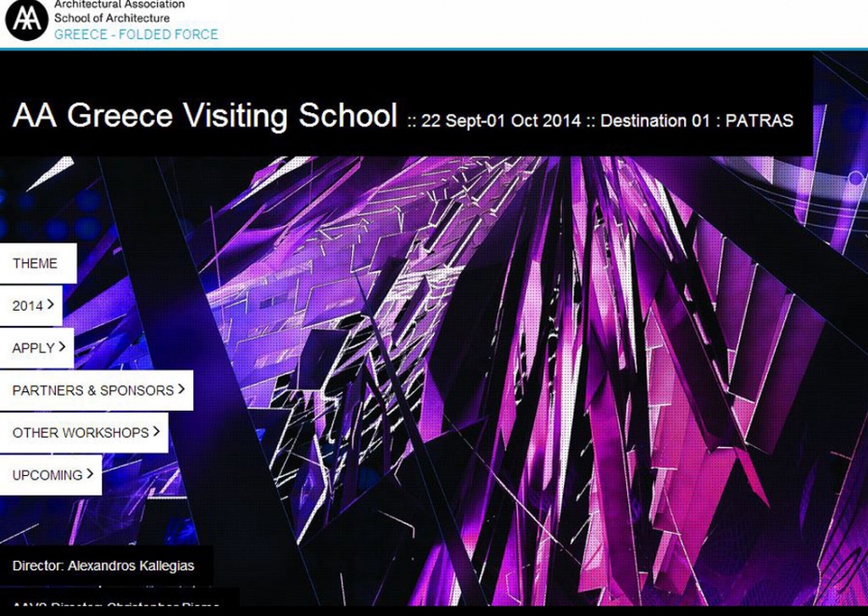
Task: Open PARTNERS & SPONSORS menu item
Action: tap(96, 390)
